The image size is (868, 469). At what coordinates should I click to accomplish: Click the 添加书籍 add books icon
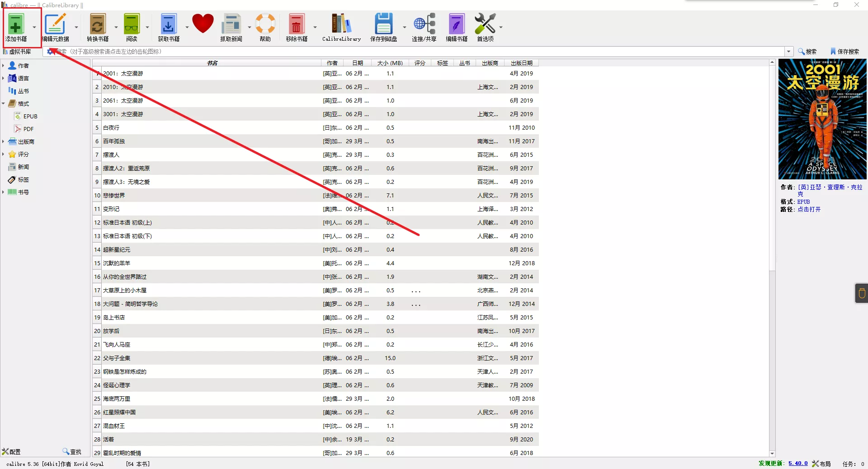pyautogui.click(x=16, y=25)
